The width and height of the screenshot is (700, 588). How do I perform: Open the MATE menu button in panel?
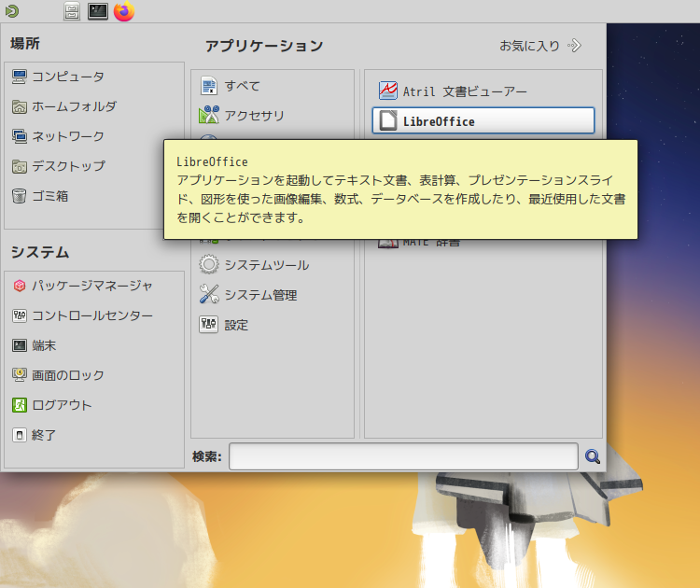coord(12,11)
